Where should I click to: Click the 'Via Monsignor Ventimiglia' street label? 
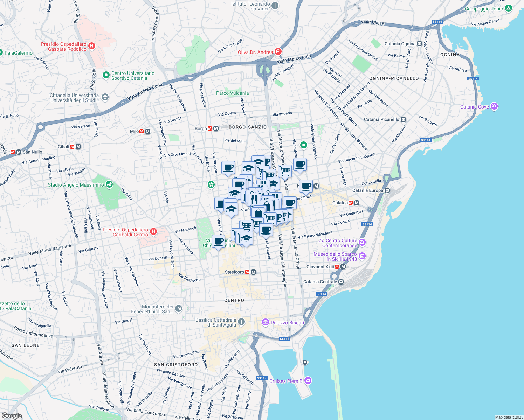pyautogui.click(x=282, y=260)
